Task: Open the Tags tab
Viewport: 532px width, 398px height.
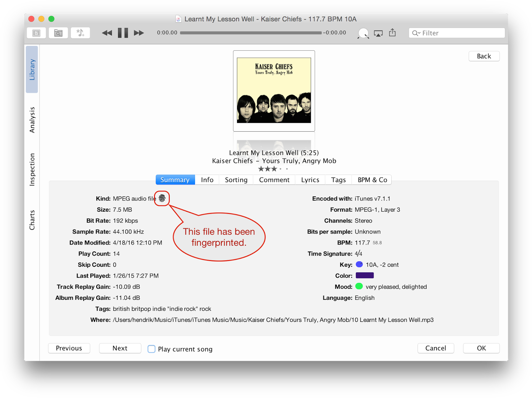Action: click(338, 180)
